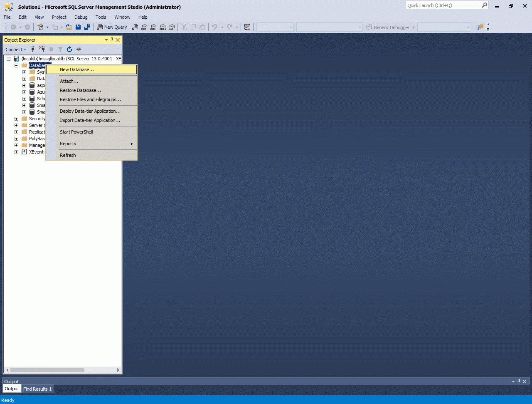Open Object Explorer window position dropdown
This screenshot has width=532, height=404.
coord(106,40)
